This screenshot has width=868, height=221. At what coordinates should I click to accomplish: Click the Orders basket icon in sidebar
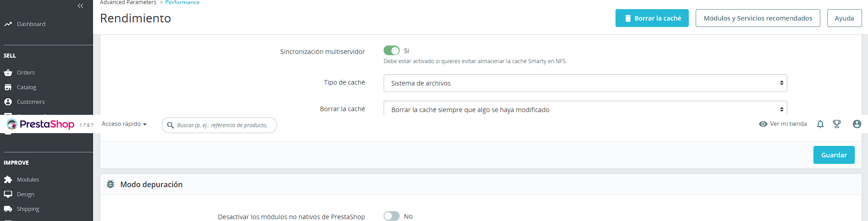tap(8, 72)
